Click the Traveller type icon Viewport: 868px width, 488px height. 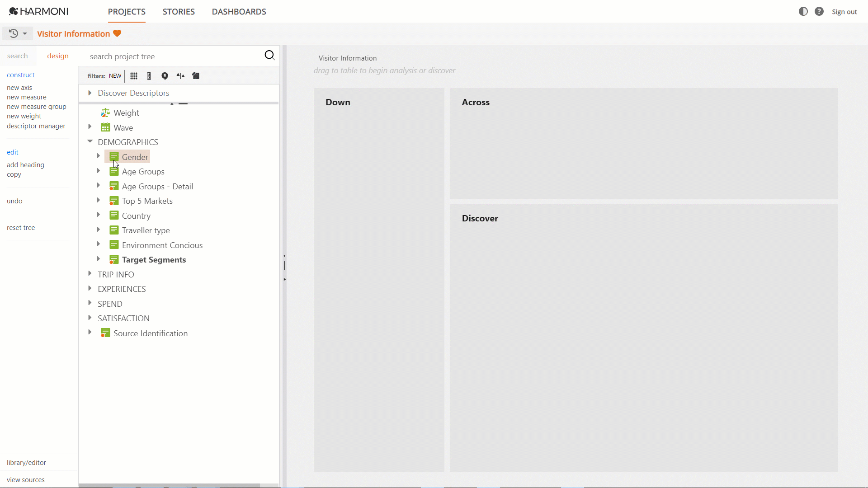point(114,230)
